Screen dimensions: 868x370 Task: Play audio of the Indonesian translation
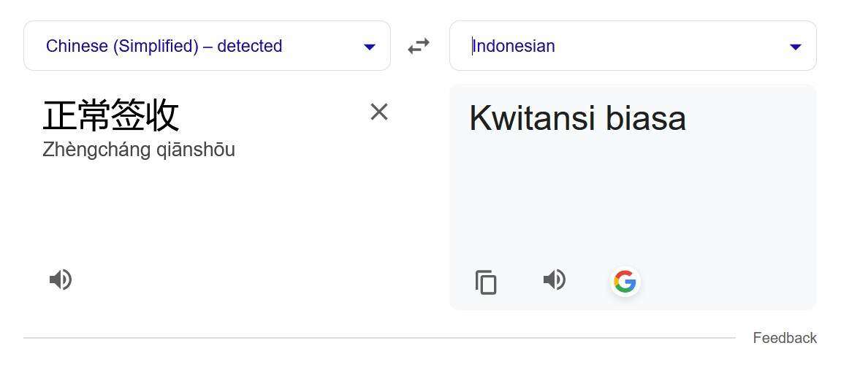pos(554,280)
